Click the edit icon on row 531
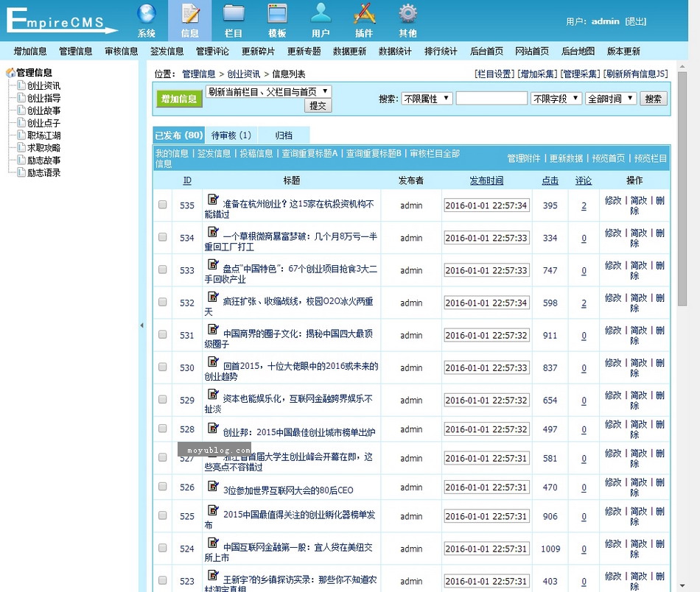The width and height of the screenshot is (700, 592). click(x=214, y=329)
